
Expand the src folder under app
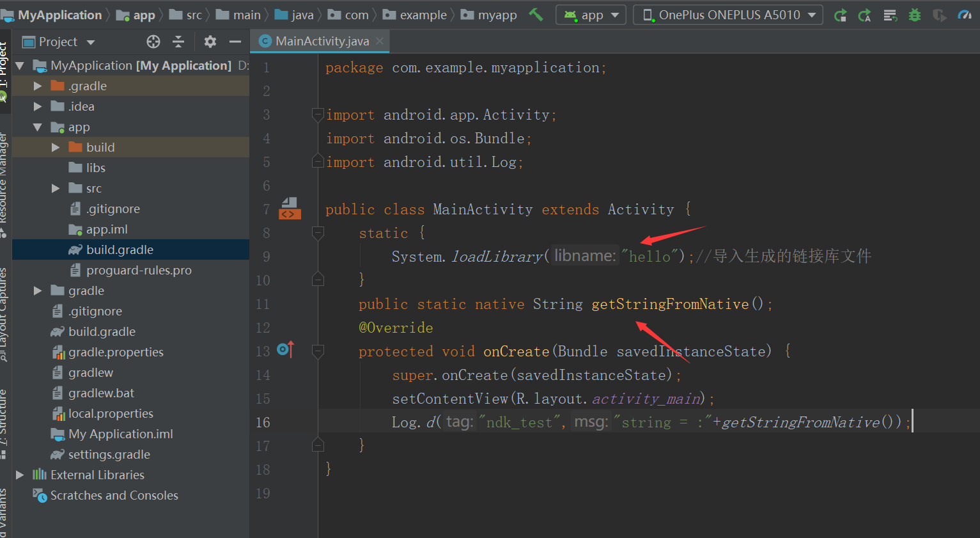[x=56, y=188]
